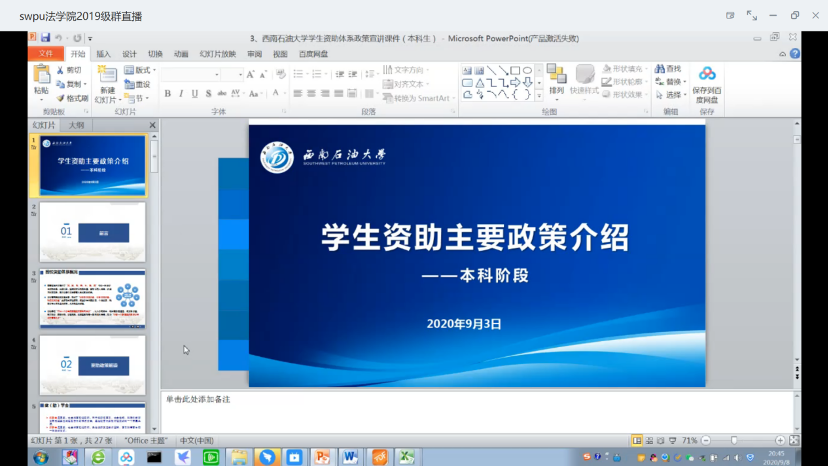Switch to the Outline (大纲) pane tab

76,126
